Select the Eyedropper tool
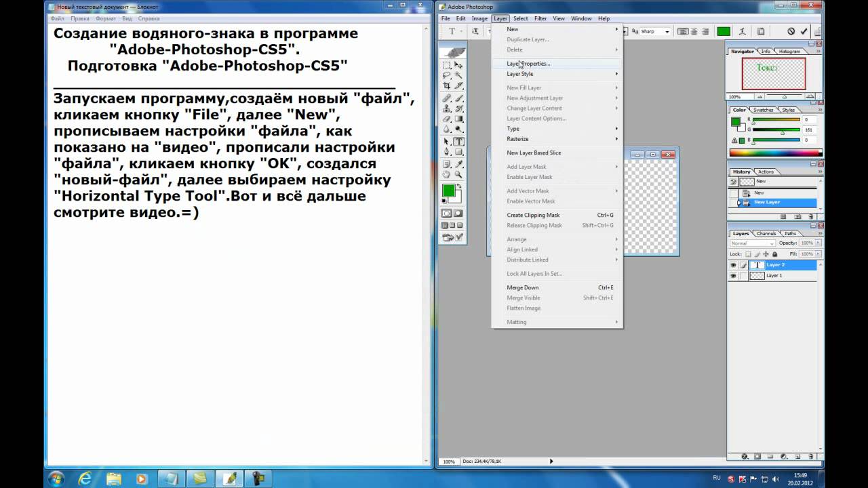Viewport: 868px width, 488px height. [459, 165]
